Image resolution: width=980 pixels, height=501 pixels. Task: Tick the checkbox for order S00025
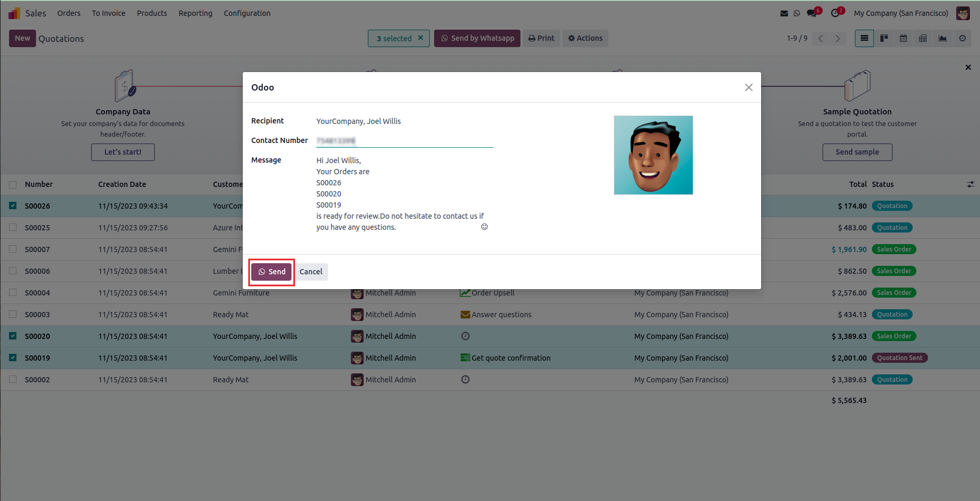[x=13, y=227]
